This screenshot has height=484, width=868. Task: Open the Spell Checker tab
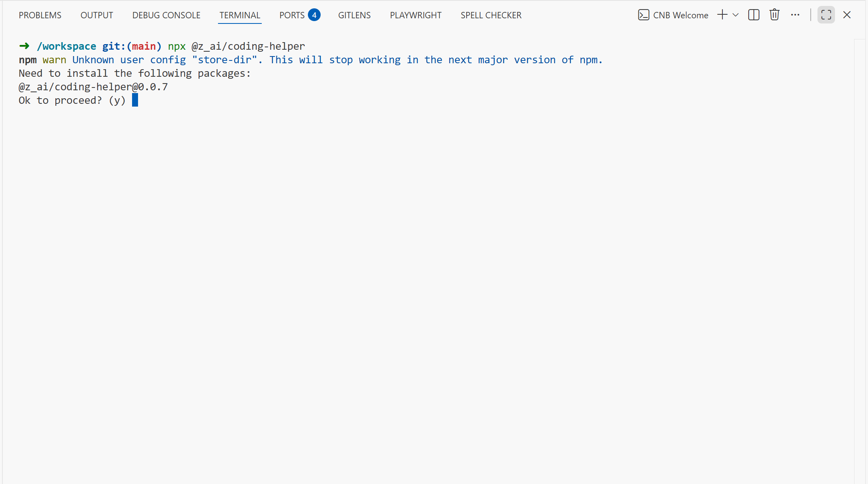(491, 15)
